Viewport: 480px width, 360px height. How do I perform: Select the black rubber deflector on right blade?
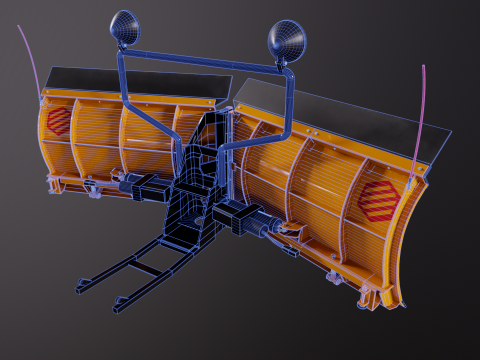[x=343, y=122]
